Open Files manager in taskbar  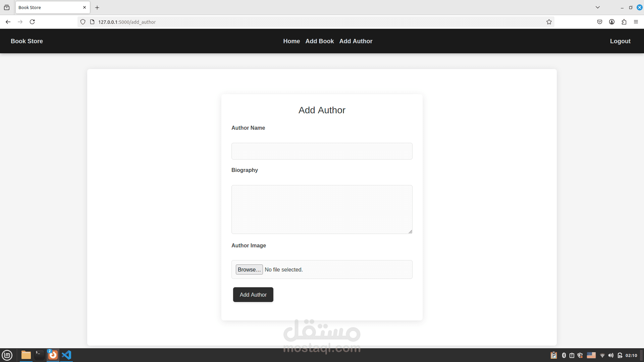click(x=26, y=355)
